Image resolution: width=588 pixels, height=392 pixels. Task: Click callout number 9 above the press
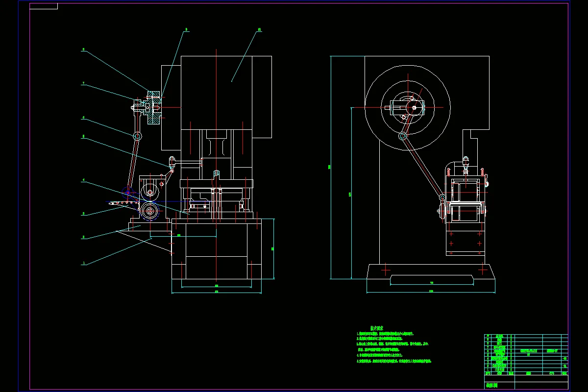[186, 30]
